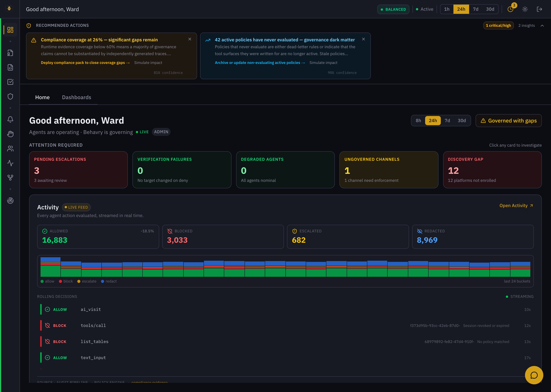Select the ALLOW text_input decision row
The height and width of the screenshot is (392, 551).
point(285,358)
